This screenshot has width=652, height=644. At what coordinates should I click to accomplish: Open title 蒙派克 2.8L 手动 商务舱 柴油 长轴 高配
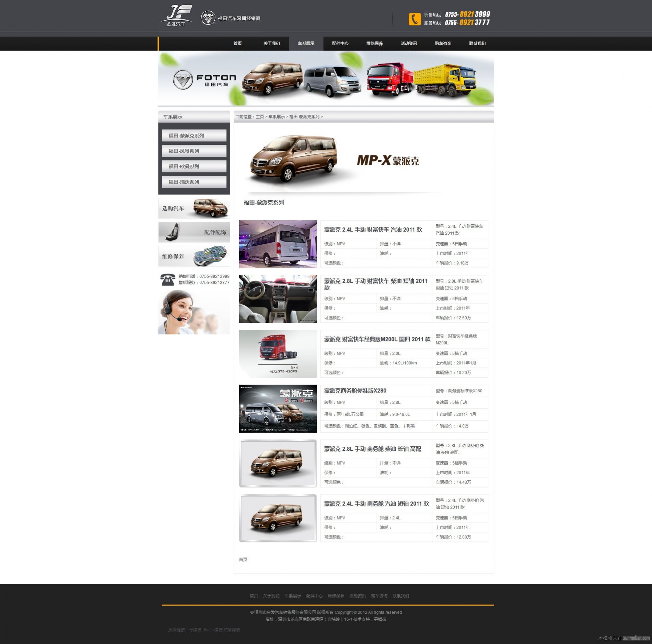372,449
